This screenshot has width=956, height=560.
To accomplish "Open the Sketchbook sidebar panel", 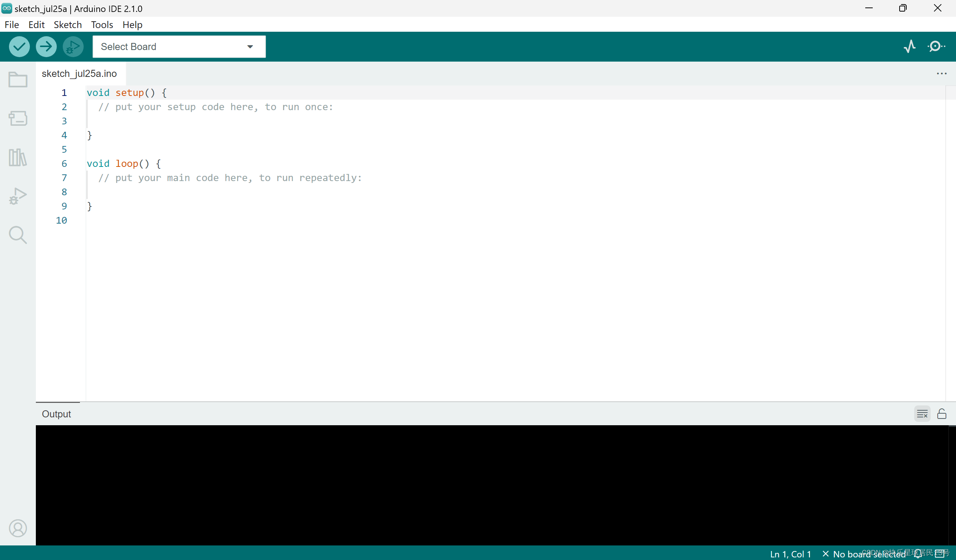I will 18,79.
